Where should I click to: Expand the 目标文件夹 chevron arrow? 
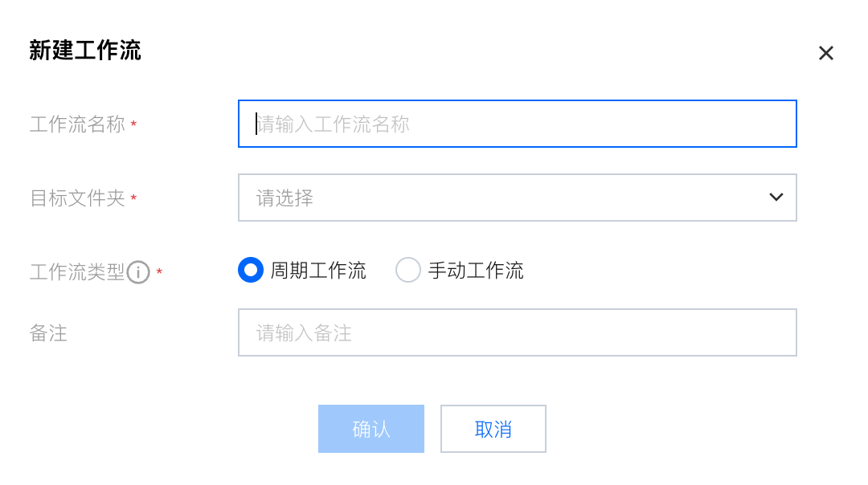tap(776, 198)
